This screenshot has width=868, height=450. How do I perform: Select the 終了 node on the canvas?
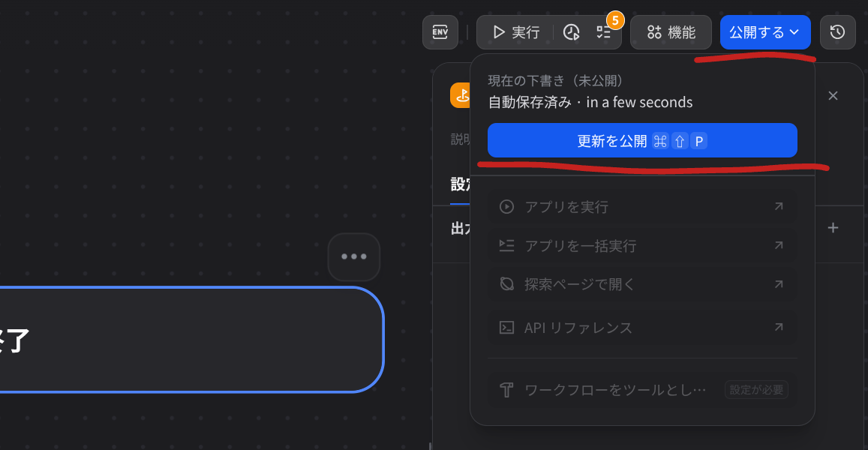pyautogui.click(x=188, y=339)
